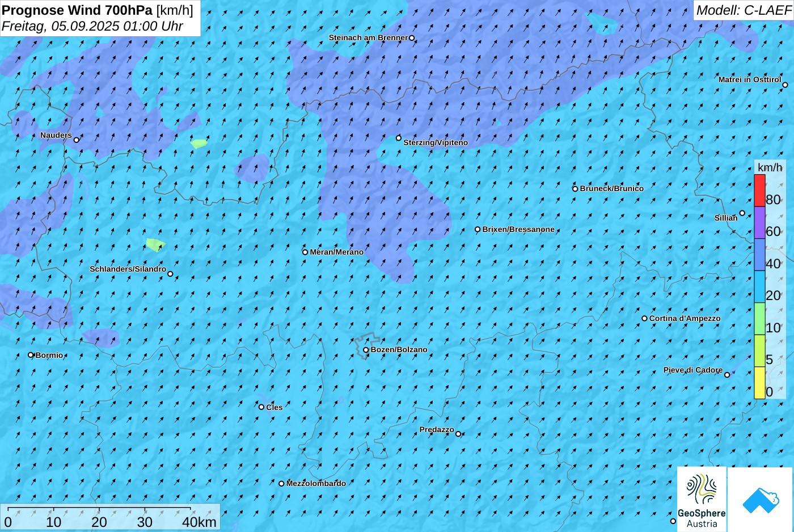Screen dimensions: 794x532
Task: Click the 'Bozen/Bolzano' city label
Action: pos(399,350)
